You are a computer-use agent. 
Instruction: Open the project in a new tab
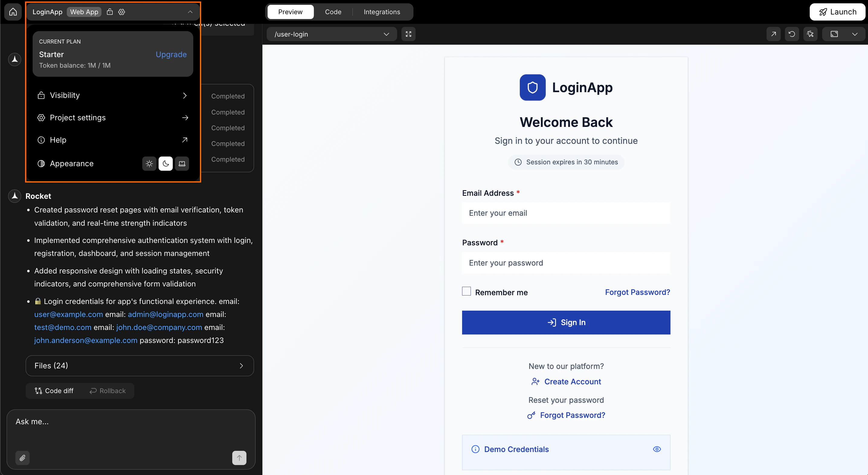[x=774, y=34]
